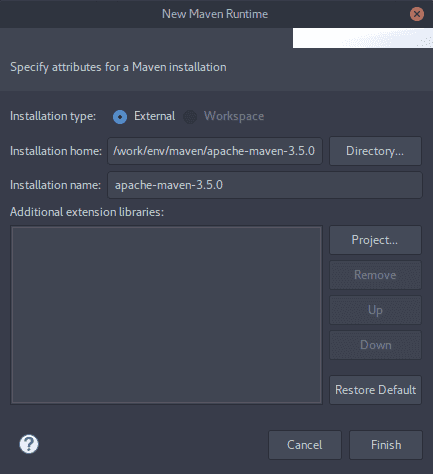This screenshot has width=433, height=474.
Task: Add a library via the Project... button
Action: pos(375,240)
